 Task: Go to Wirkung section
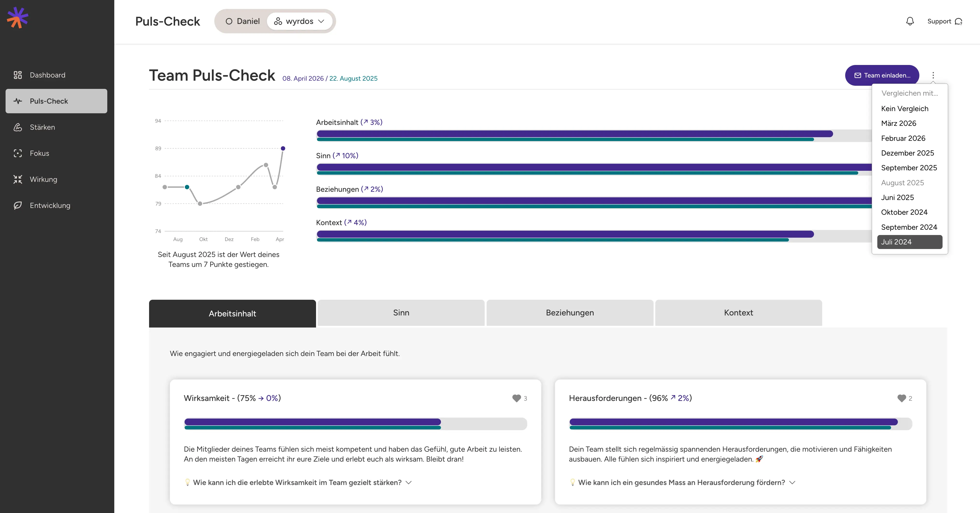[x=56, y=179]
